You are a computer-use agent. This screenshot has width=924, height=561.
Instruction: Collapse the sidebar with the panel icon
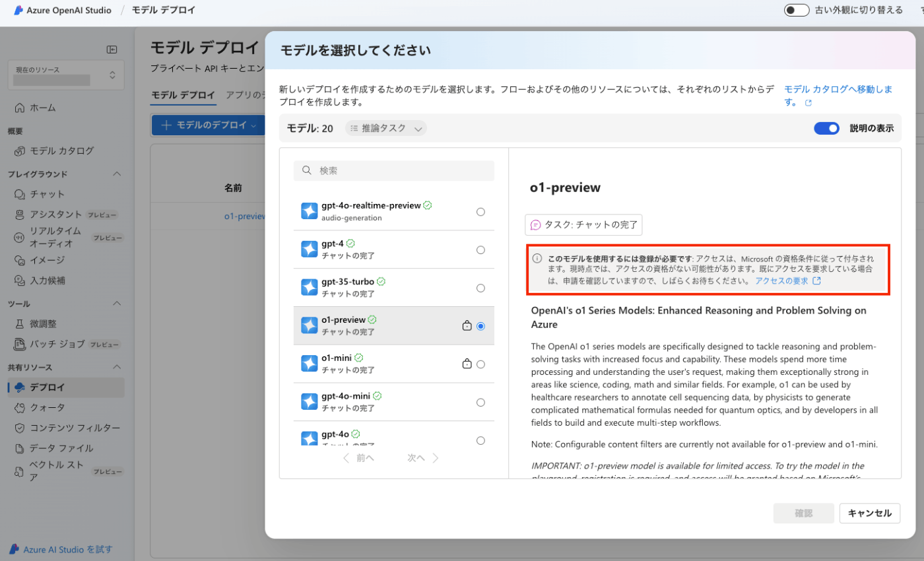112,49
